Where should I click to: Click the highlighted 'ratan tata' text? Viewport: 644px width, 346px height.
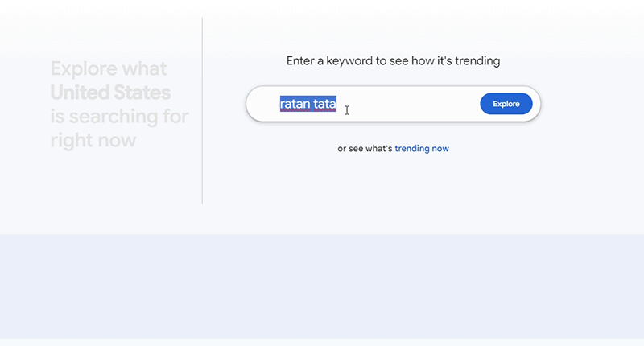[308, 104]
